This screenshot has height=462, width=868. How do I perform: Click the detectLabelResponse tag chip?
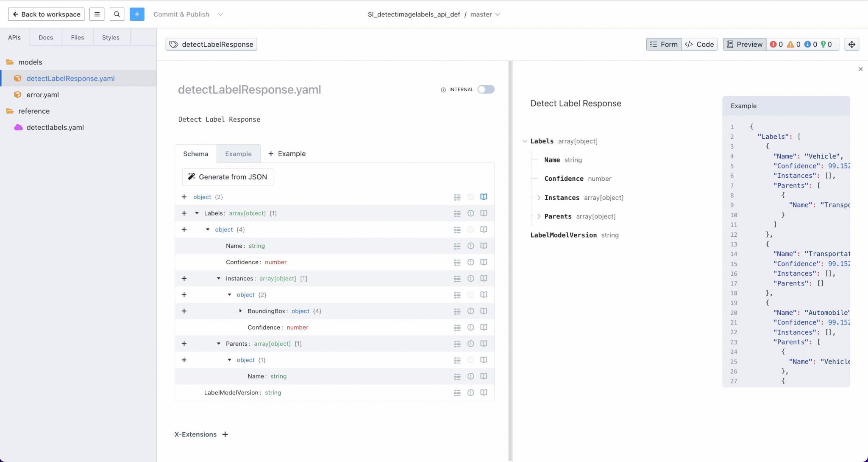tap(211, 44)
